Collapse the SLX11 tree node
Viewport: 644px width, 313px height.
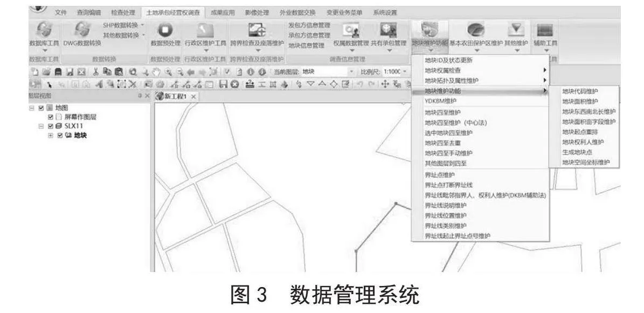pyautogui.click(x=41, y=126)
